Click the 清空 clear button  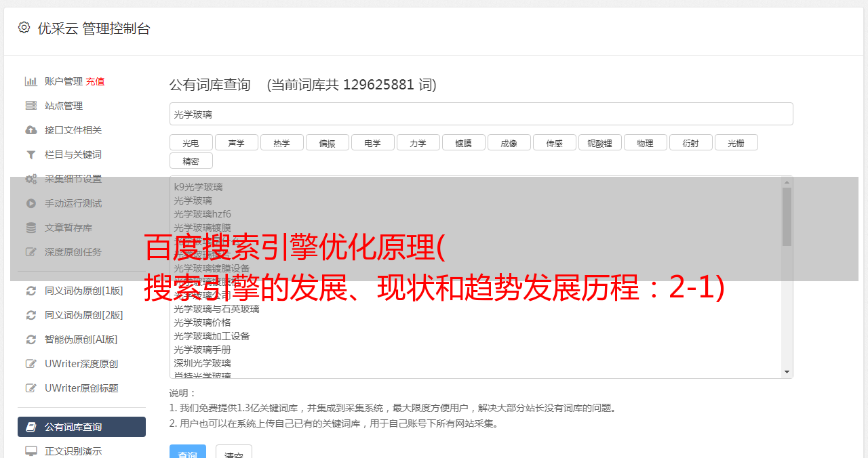coord(234,452)
